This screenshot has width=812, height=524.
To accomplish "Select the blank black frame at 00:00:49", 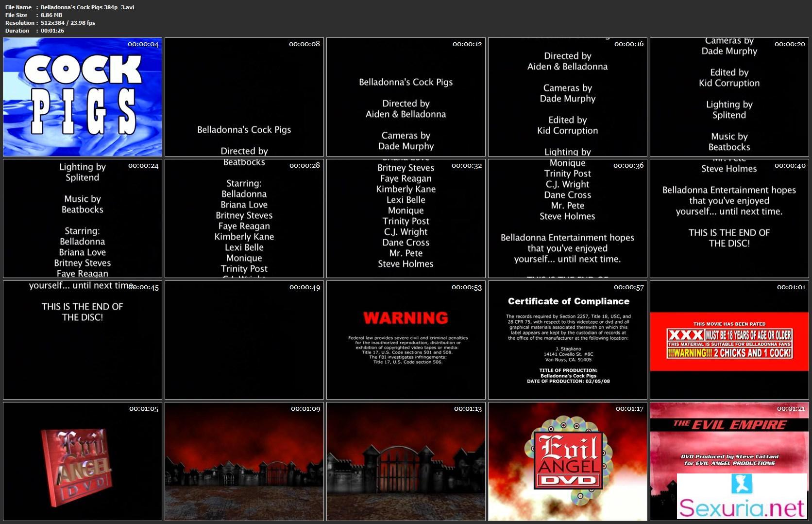I will [x=244, y=340].
